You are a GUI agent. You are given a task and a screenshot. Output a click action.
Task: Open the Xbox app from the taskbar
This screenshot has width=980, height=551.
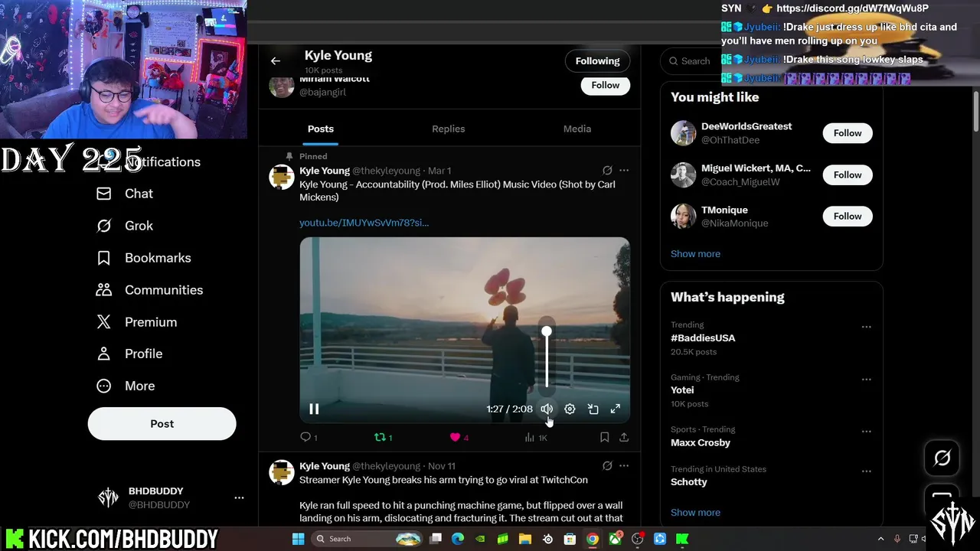[615, 539]
